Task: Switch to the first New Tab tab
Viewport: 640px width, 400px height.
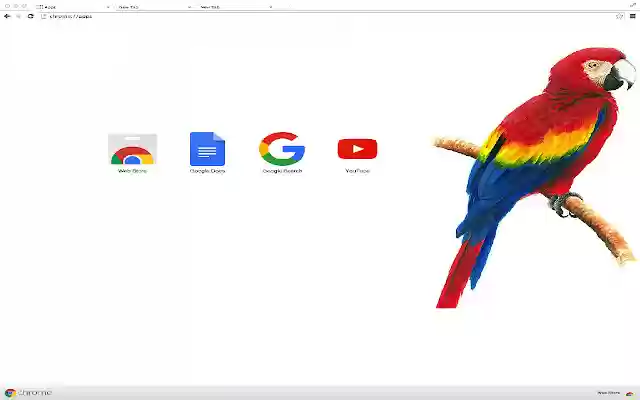Action: tap(153, 7)
